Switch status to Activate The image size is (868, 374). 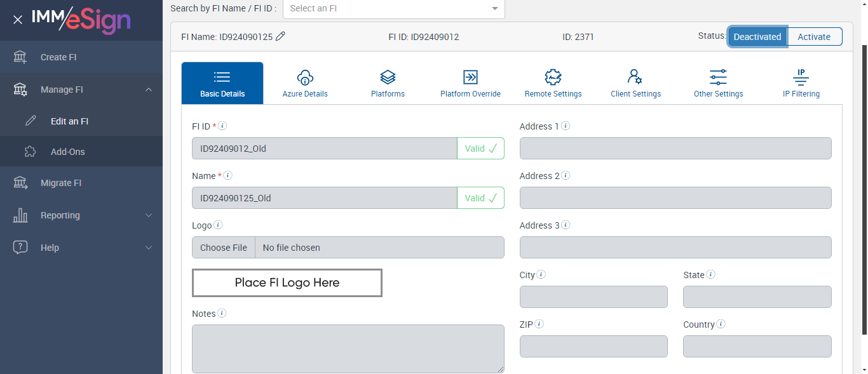pos(814,37)
